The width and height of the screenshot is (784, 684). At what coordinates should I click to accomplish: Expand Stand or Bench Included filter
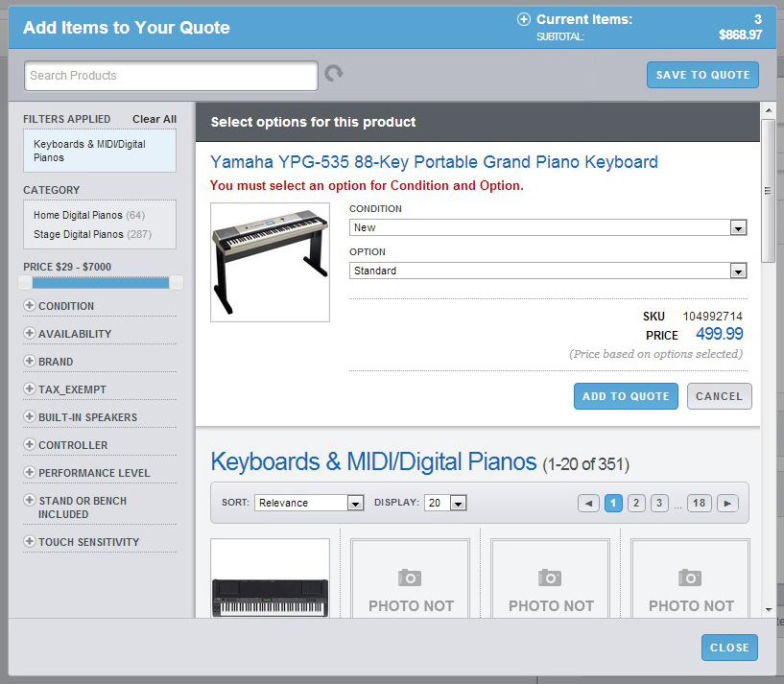point(30,500)
